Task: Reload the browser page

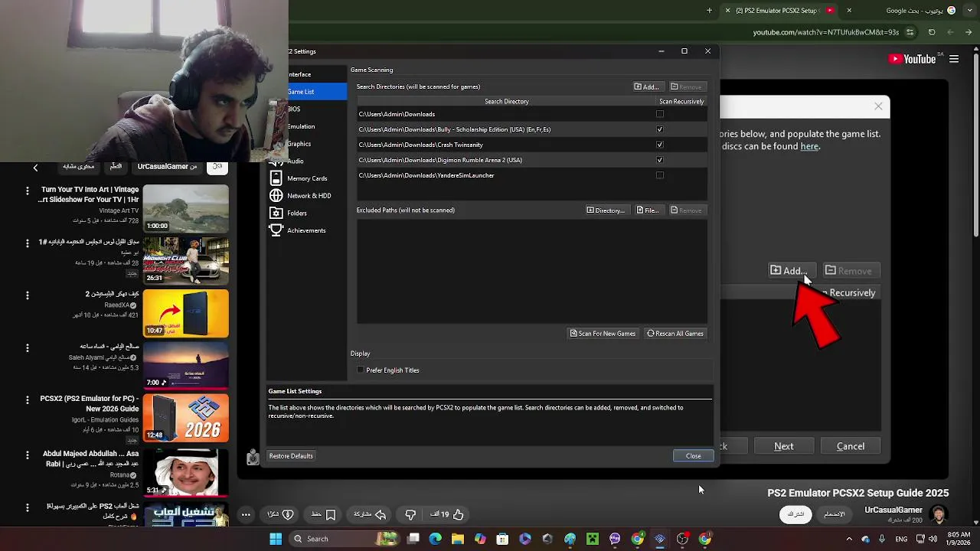Action: coord(932,32)
